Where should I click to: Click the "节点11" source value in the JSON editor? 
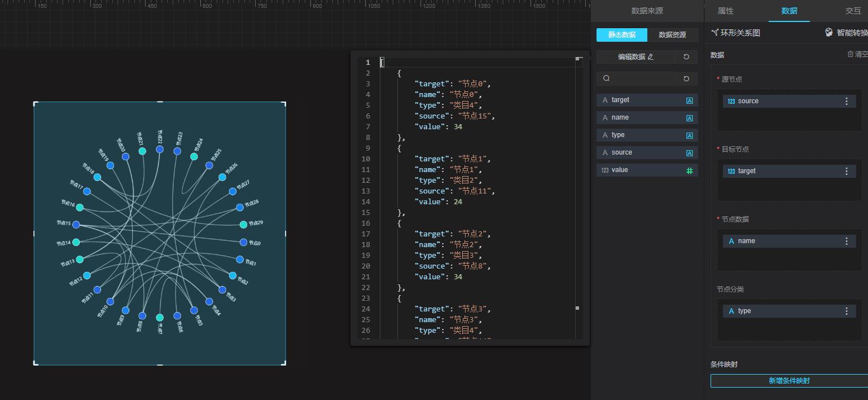(x=474, y=191)
